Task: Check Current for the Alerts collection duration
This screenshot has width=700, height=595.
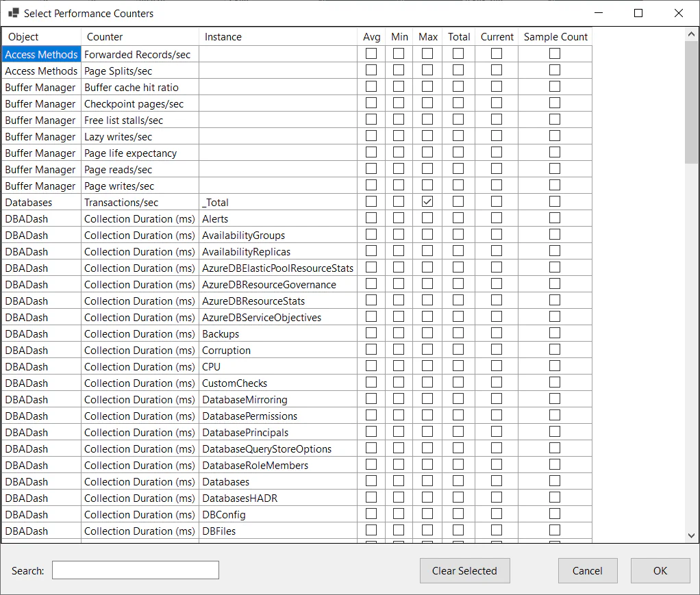Action: [x=497, y=218]
